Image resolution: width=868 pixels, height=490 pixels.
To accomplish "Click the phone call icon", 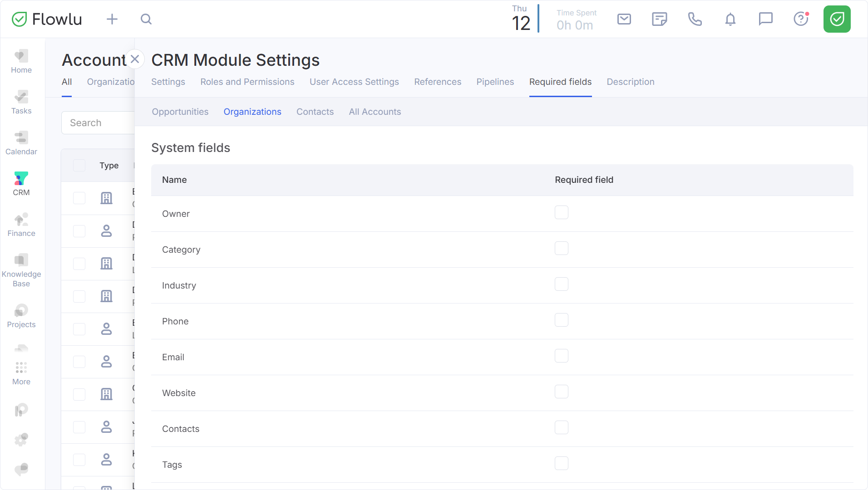I will [x=695, y=19].
